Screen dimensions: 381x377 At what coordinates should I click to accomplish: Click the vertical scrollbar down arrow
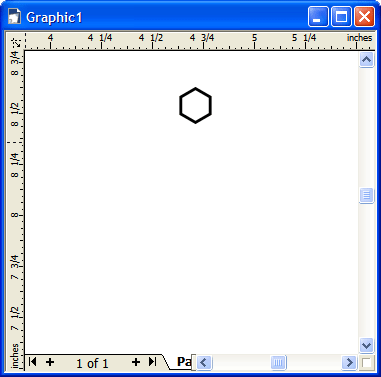[x=366, y=345]
